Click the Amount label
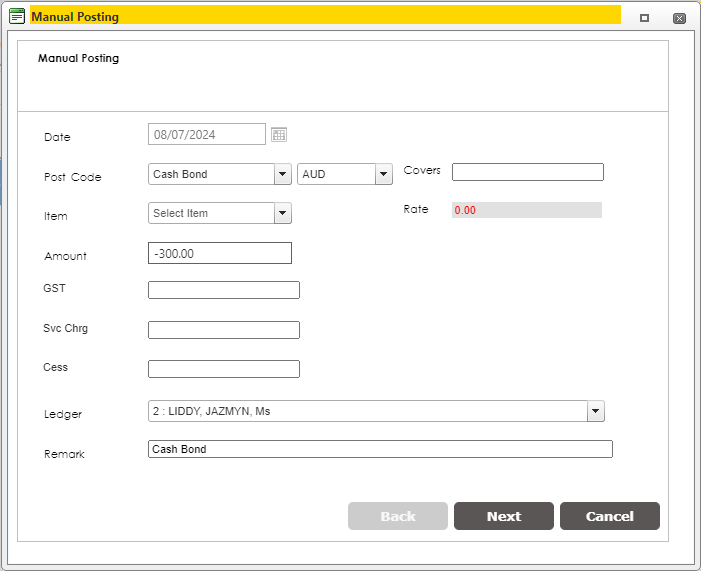The width and height of the screenshot is (701, 571). coord(65,256)
